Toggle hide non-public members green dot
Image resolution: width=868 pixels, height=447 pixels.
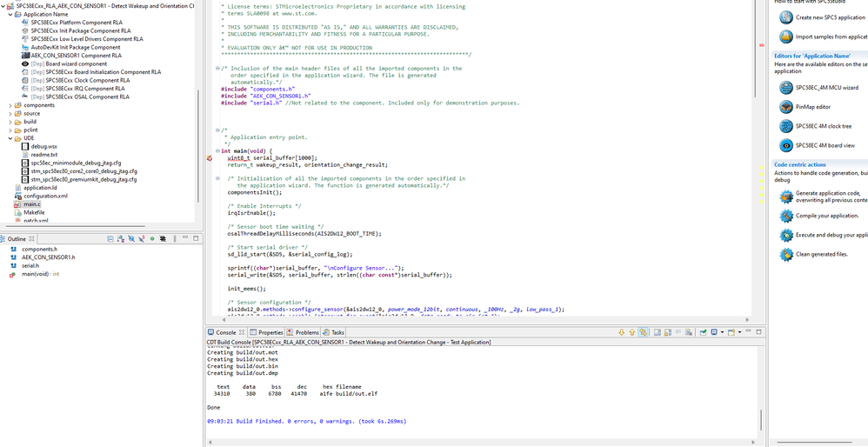coord(152,239)
